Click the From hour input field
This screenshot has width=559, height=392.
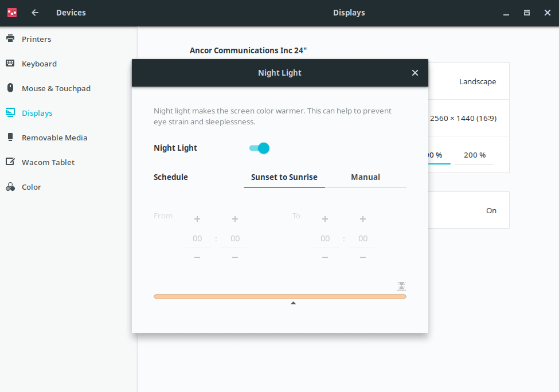[x=197, y=238]
